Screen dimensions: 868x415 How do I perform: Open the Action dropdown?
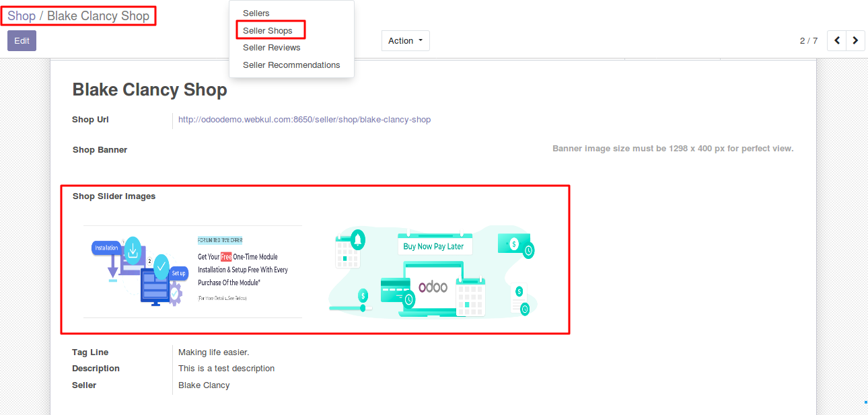pyautogui.click(x=405, y=40)
